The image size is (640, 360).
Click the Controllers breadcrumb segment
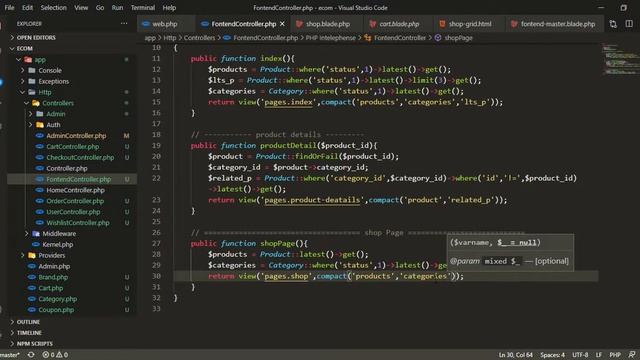click(199, 38)
